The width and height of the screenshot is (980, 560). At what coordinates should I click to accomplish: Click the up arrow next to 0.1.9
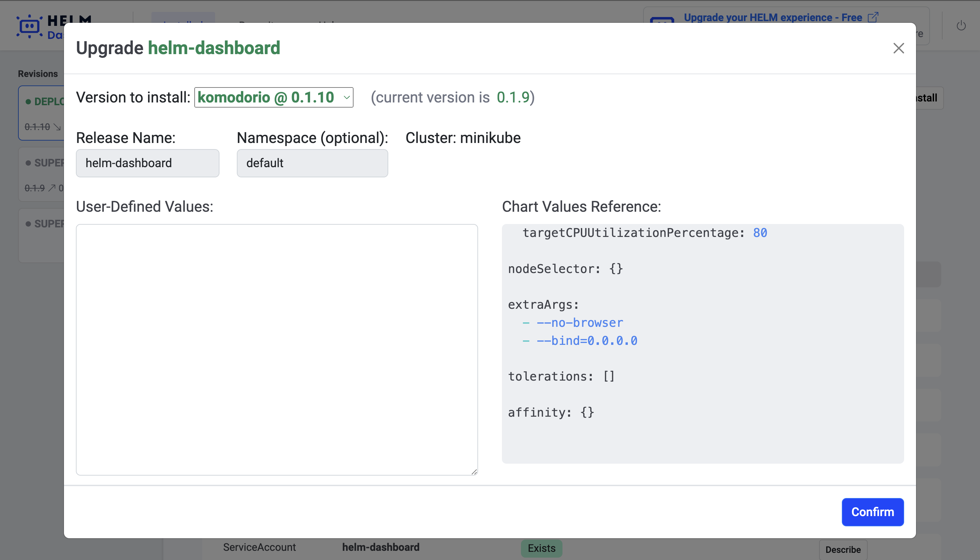pos(51,188)
